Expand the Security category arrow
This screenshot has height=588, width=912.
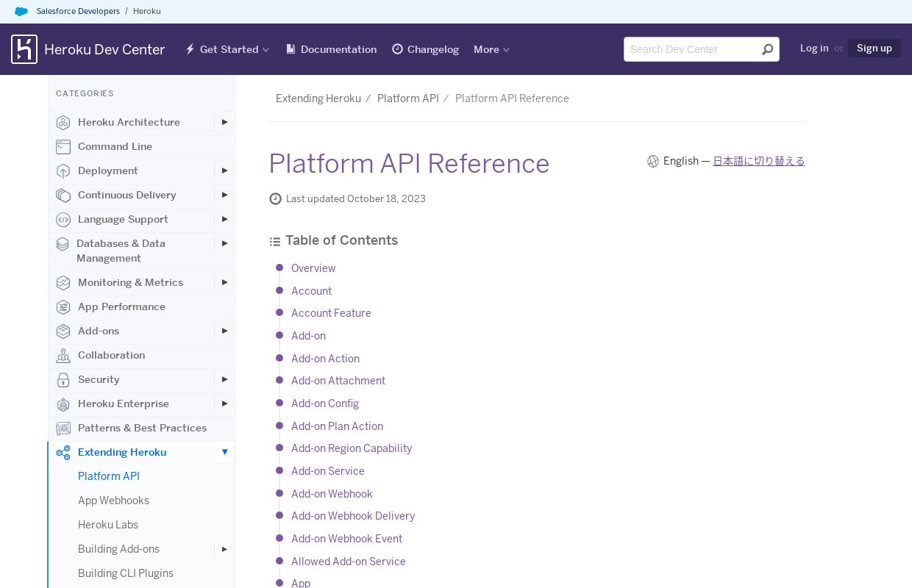point(224,379)
